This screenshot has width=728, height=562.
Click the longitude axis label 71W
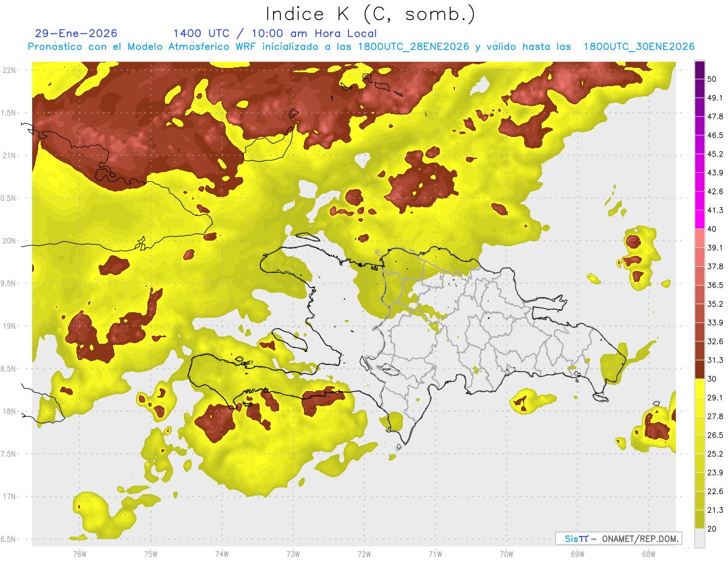point(435,554)
